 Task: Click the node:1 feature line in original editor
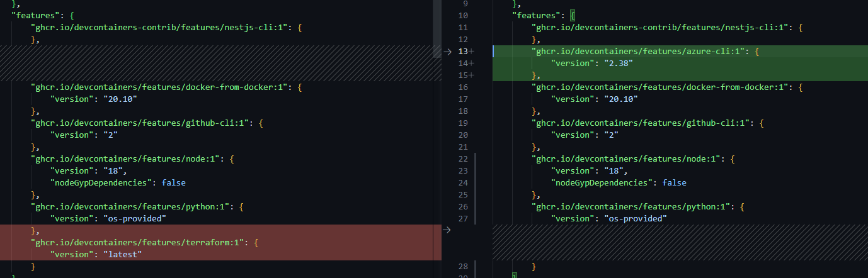pyautogui.click(x=132, y=158)
